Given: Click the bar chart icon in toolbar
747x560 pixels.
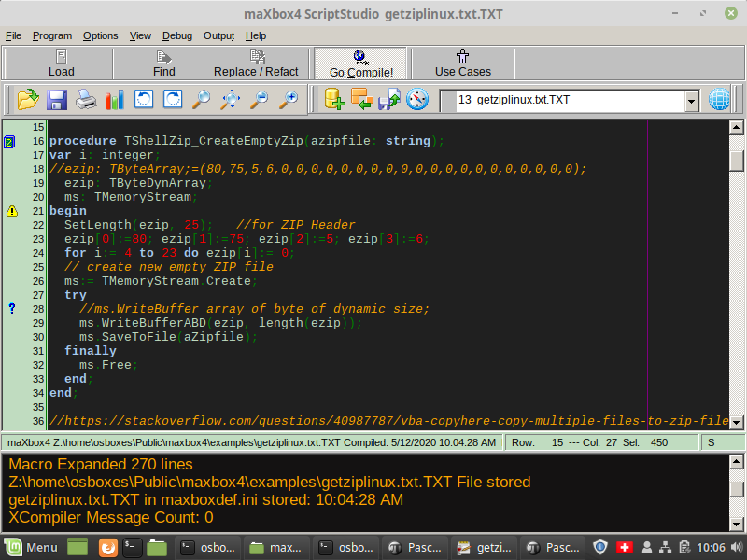Looking at the screenshot, I should pos(115,99).
